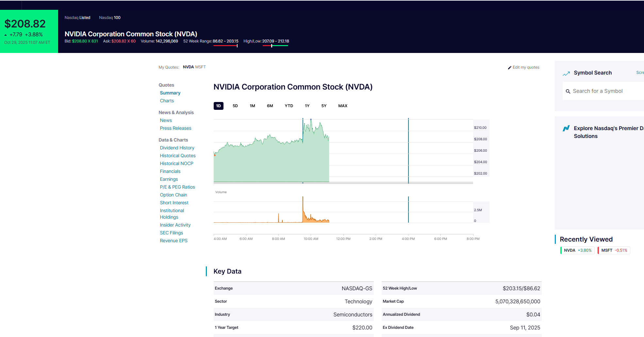Select the MAX chart range
This screenshot has width=644, height=337.
pos(342,106)
